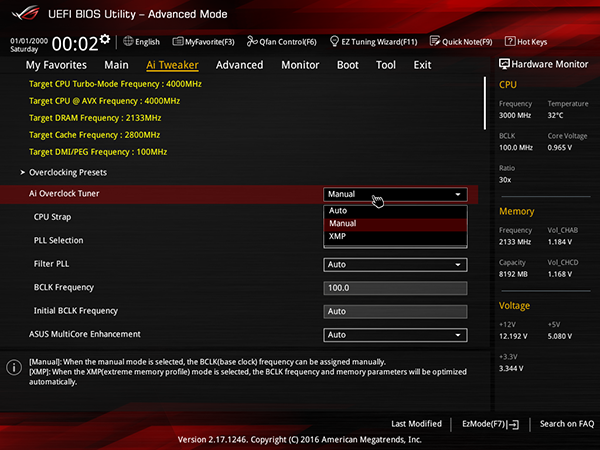Click EzMode exit arrow icon
Image resolution: width=600 pixels, height=450 pixels.
[x=513, y=424]
